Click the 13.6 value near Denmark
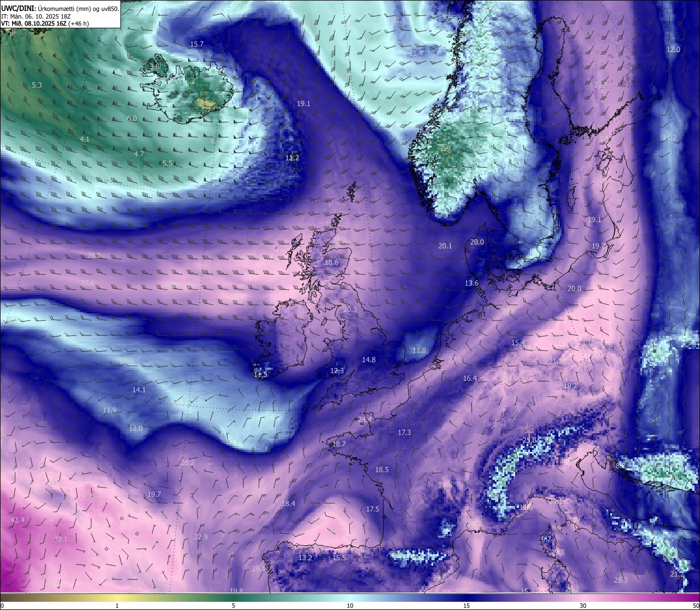Viewport: 700px width, 610px height. click(x=471, y=283)
